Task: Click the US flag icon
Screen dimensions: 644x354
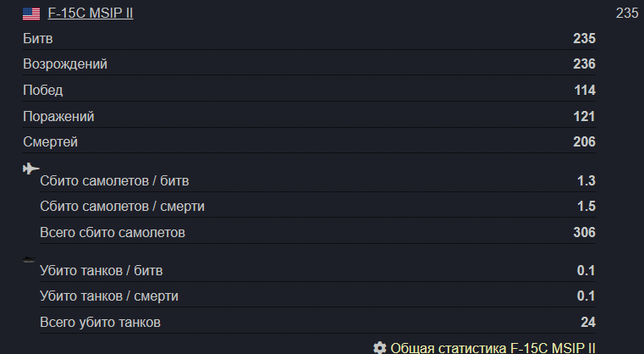Action: [31, 14]
